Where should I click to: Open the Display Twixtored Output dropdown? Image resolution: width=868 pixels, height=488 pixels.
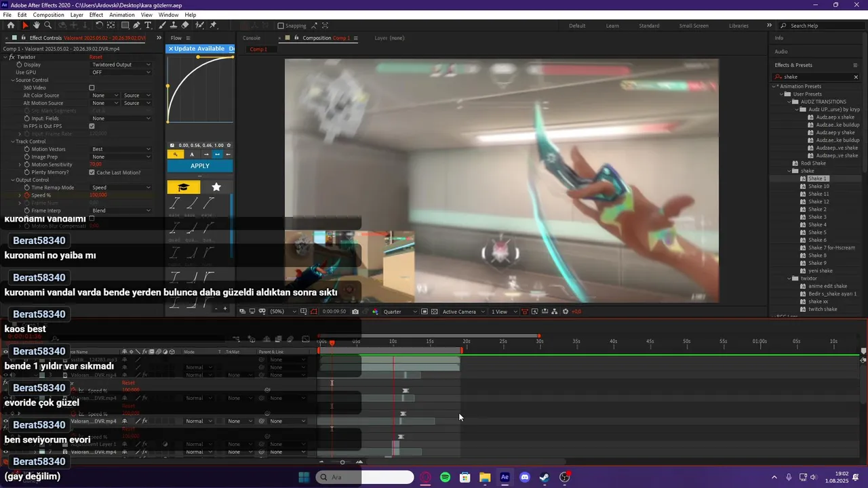[x=121, y=64]
